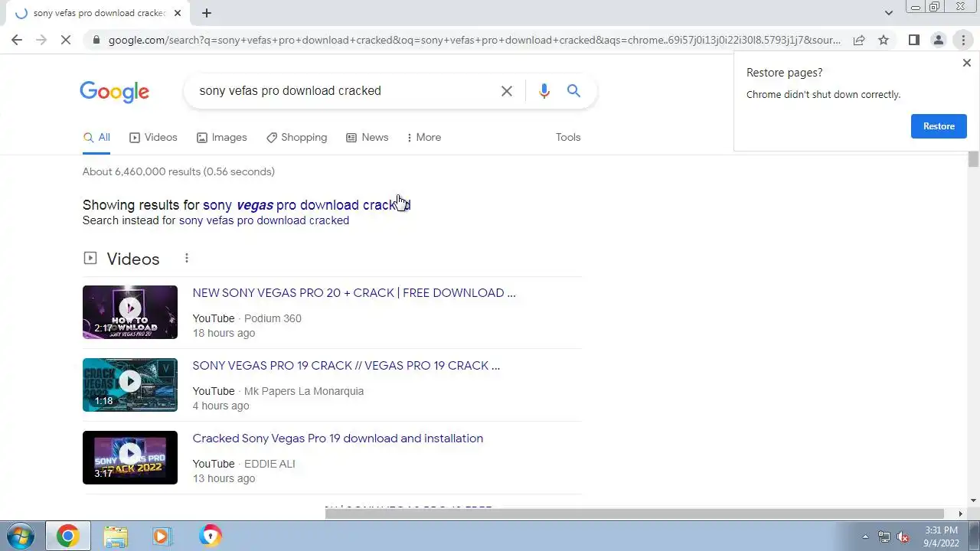Open the second Chrome-like taskbar icon
980x551 pixels.
pos(211,536)
